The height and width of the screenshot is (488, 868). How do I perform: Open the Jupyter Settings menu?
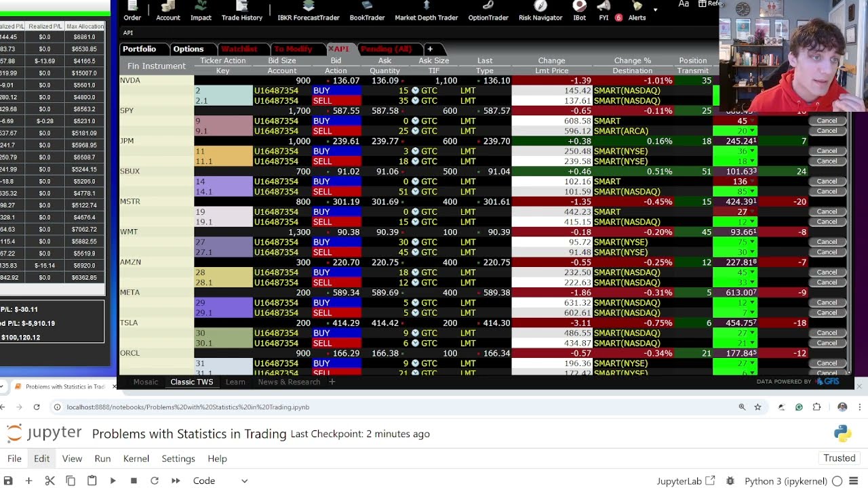click(178, 458)
